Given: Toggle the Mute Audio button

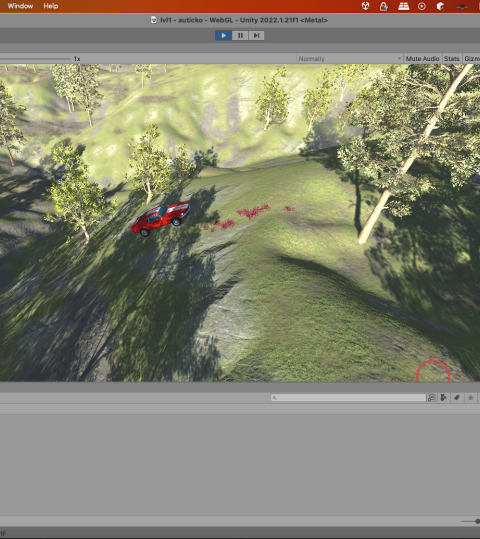Looking at the screenshot, I should pos(422,59).
